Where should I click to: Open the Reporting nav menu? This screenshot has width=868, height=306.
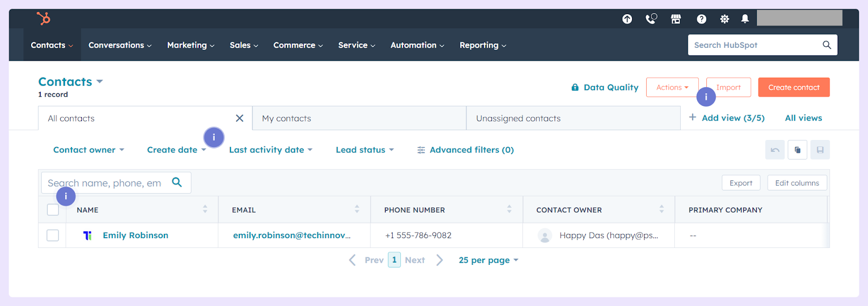coord(483,45)
